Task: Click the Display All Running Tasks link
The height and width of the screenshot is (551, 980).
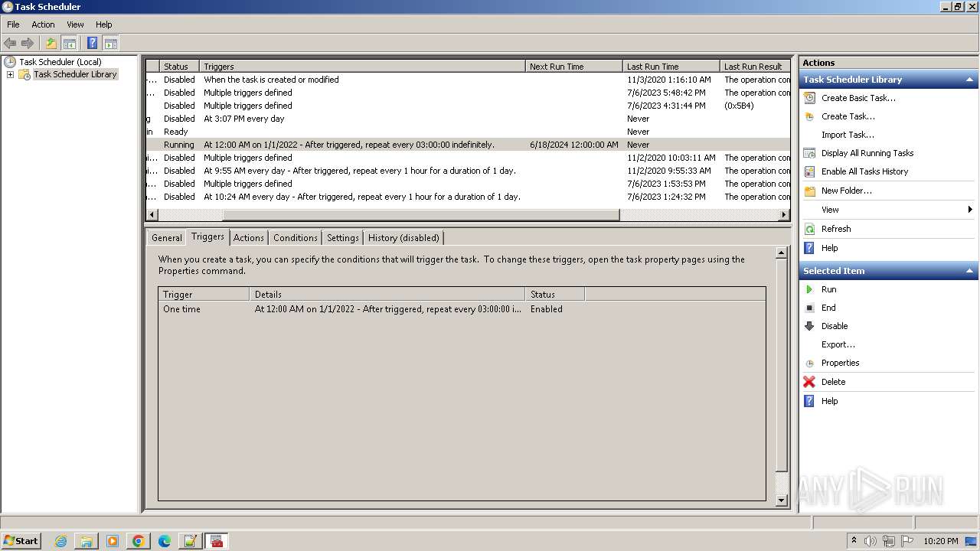Action: pyautogui.click(x=867, y=153)
